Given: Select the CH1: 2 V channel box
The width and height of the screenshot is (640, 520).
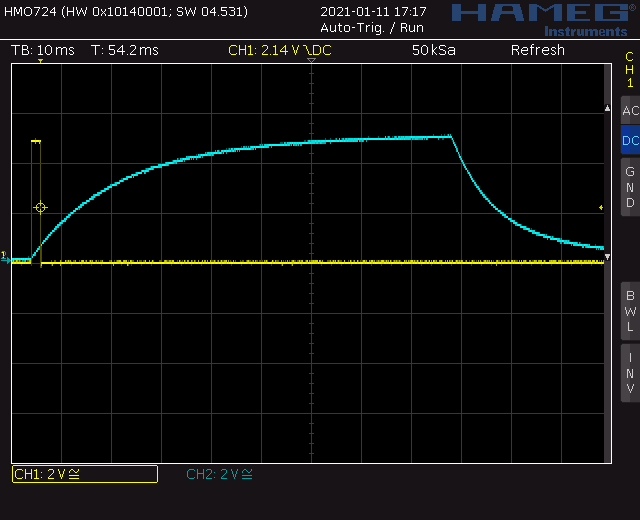Looking at the screenshot, I should [x=84, y=474].
